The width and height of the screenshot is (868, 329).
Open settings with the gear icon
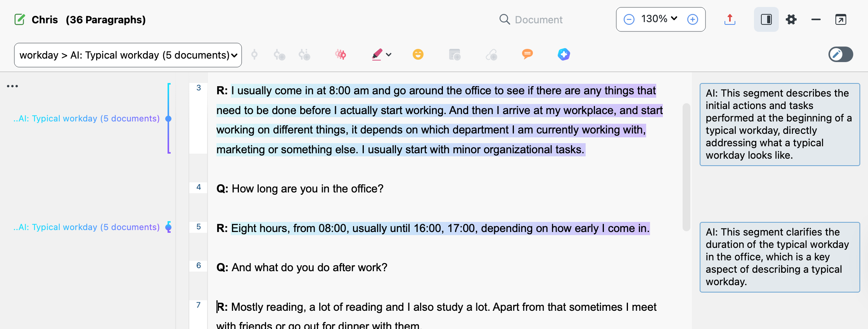coord(791,19)
